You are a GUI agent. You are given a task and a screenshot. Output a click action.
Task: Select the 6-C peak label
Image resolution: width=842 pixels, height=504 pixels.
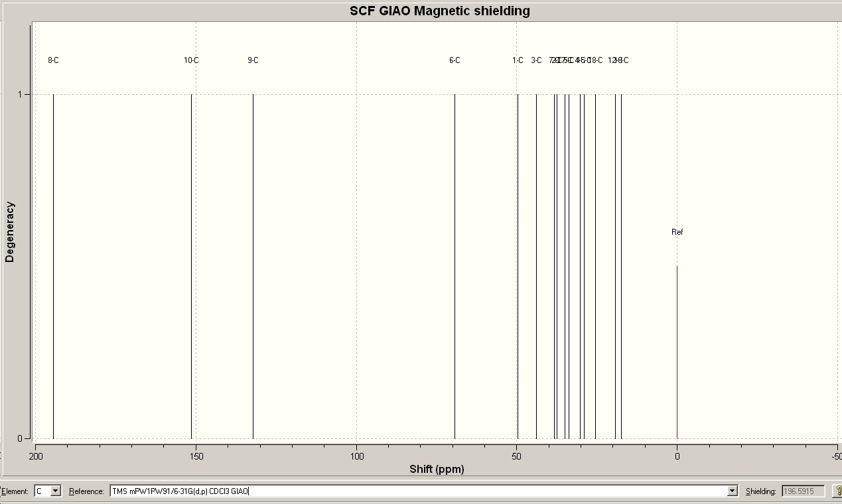click(455, 60)
